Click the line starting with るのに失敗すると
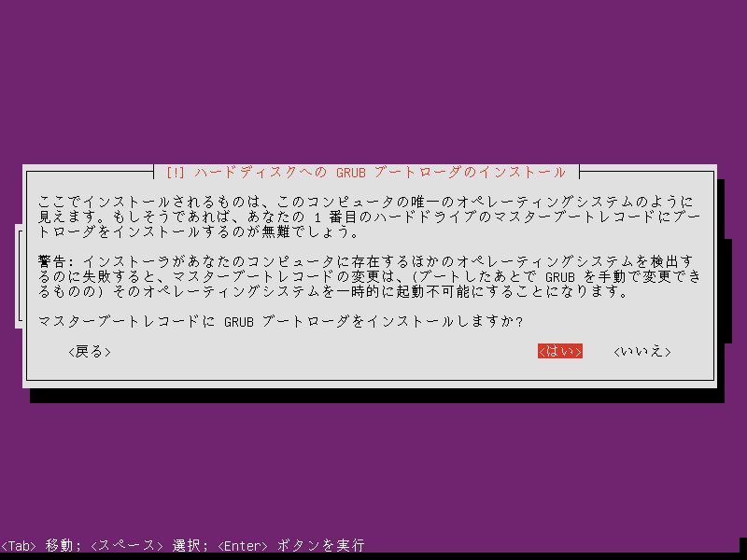 click(x=371, y=277)
